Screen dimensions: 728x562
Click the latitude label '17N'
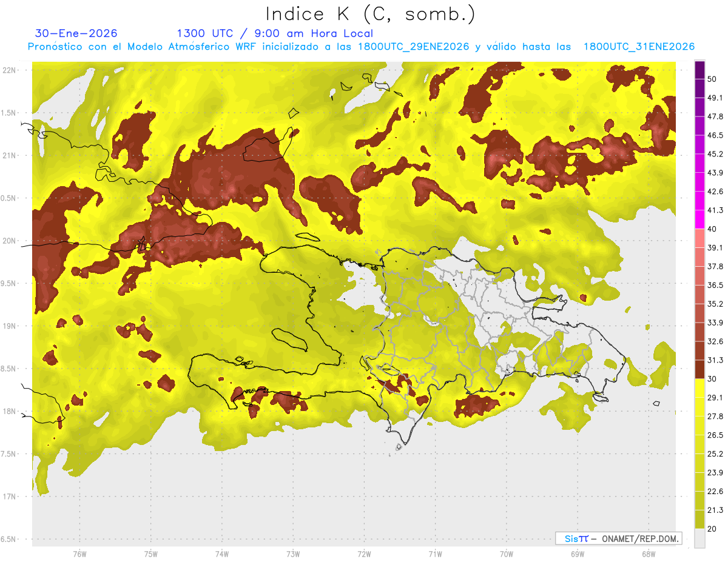coord(10,497)
